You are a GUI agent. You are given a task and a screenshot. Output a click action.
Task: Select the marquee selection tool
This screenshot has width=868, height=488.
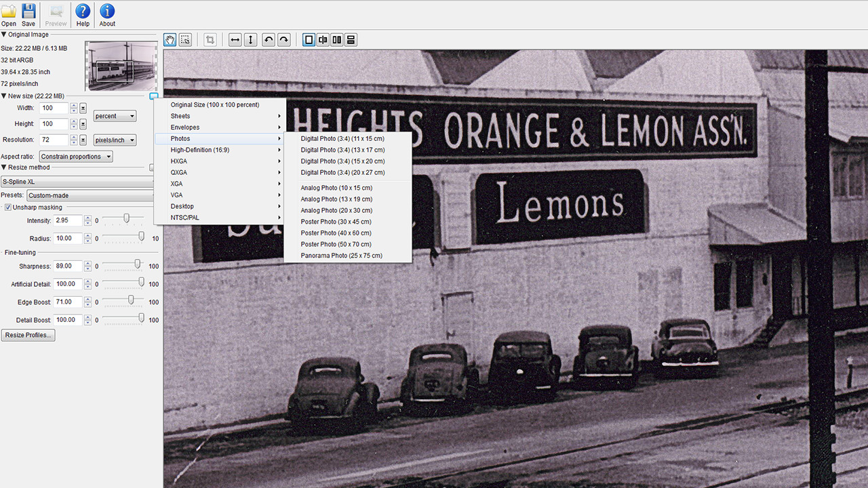(185, 40)
